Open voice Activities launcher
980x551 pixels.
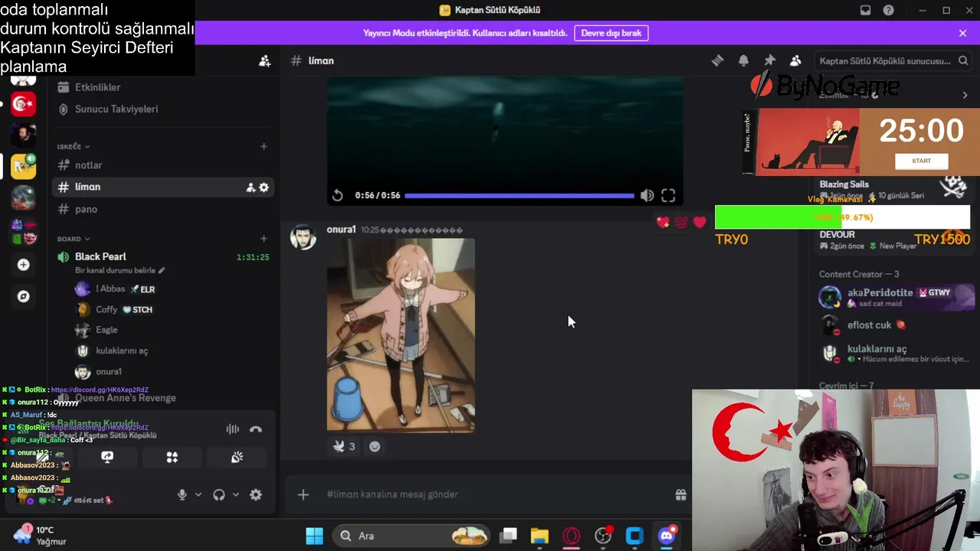point(172,457)
